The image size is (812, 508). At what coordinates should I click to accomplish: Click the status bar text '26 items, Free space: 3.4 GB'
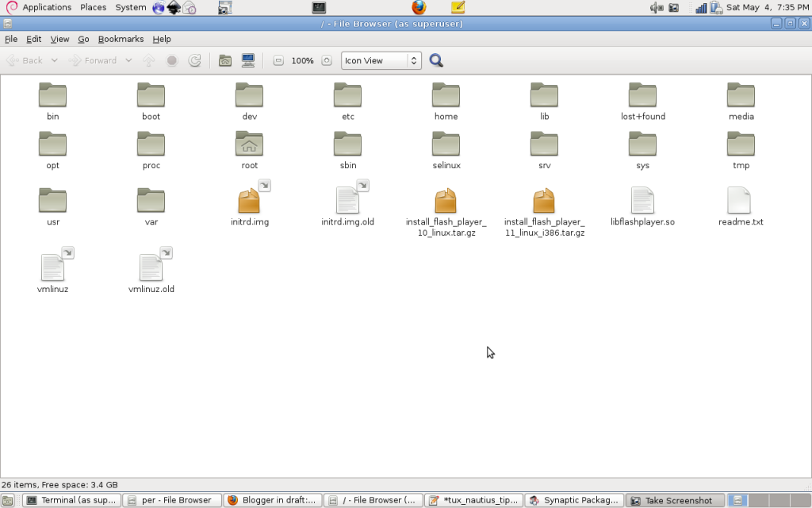click(x=59, y=485)
